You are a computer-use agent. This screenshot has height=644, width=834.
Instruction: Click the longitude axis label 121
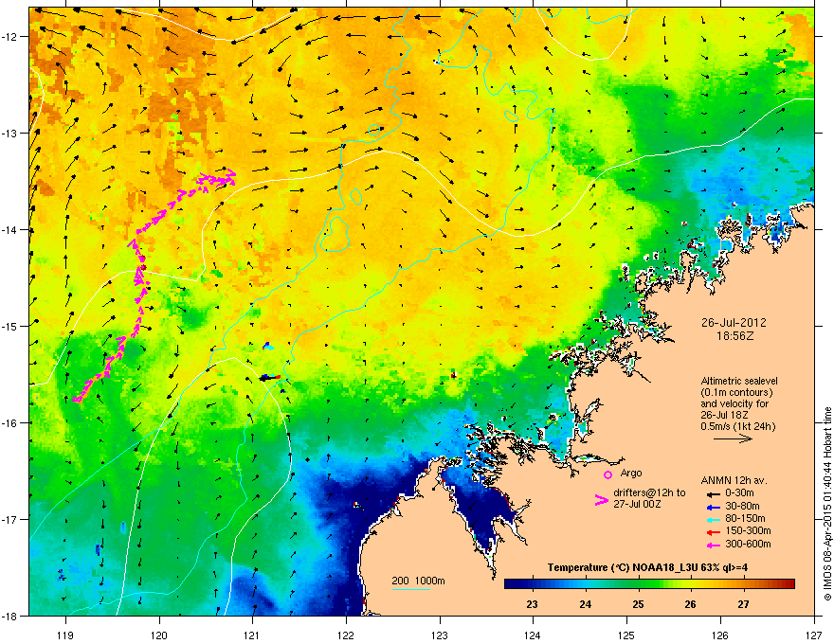pyautogui.click(x=252, y=635)
